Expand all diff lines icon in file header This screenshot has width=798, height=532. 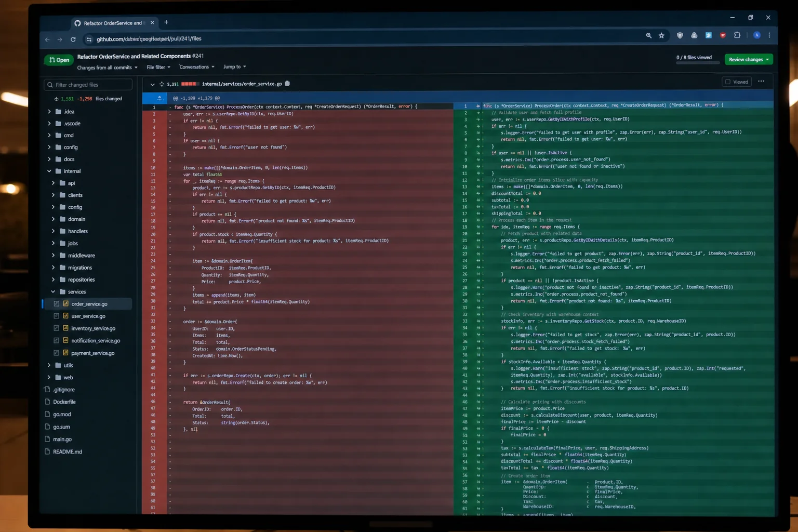[162, 84]
